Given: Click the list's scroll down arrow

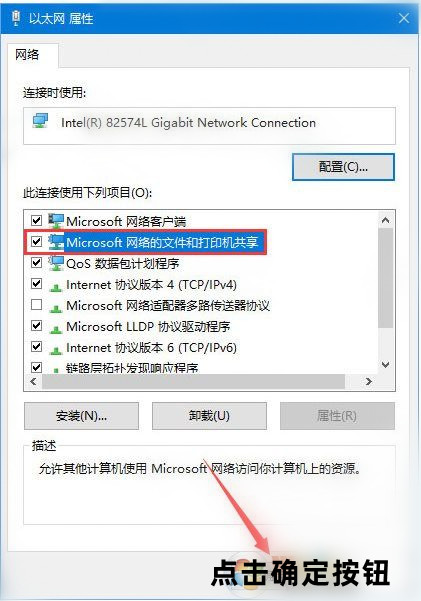Looking at the screenshot, I should coord(386,365).
